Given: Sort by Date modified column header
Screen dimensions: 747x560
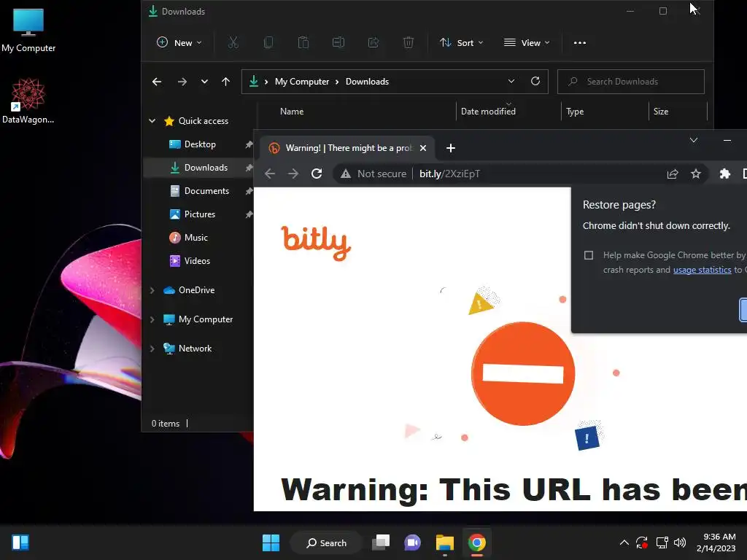Looking at the screenshot, I should [x=488, y=112].
